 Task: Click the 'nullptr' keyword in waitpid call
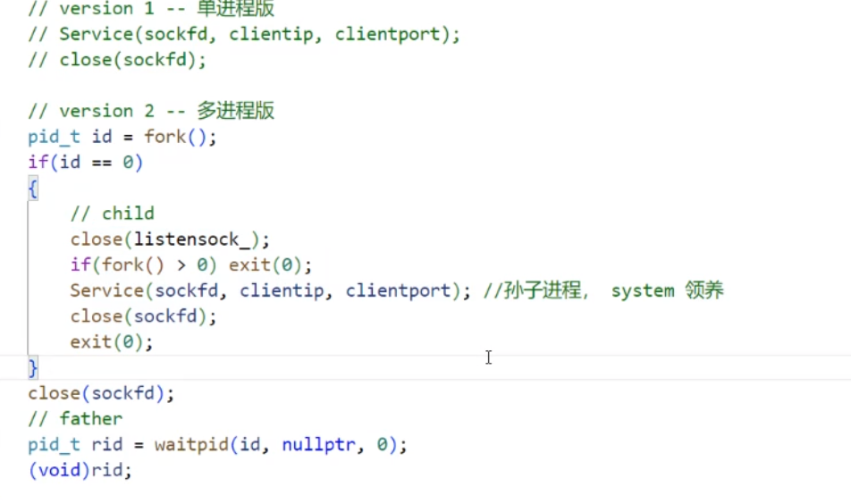coord(318,445)
